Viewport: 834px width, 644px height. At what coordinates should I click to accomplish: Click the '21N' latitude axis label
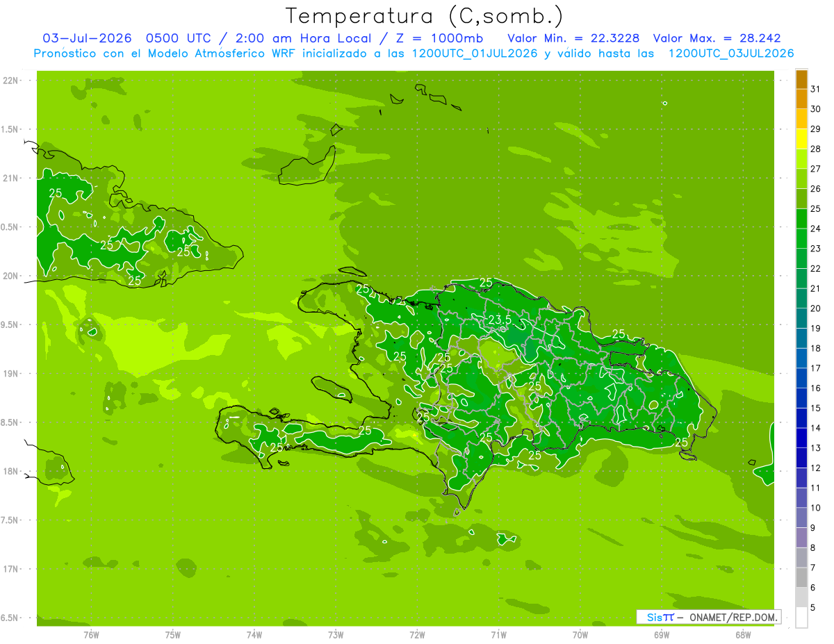coord(10,178)
